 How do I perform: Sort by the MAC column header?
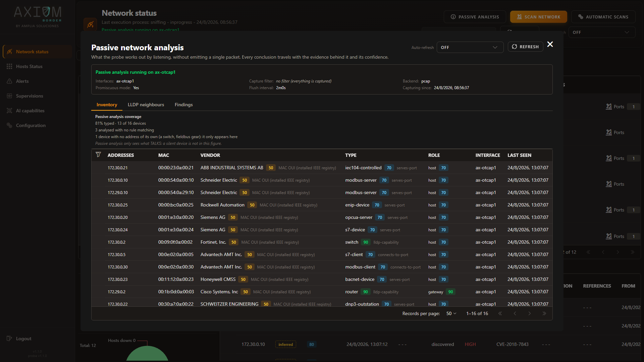(164, 155)
